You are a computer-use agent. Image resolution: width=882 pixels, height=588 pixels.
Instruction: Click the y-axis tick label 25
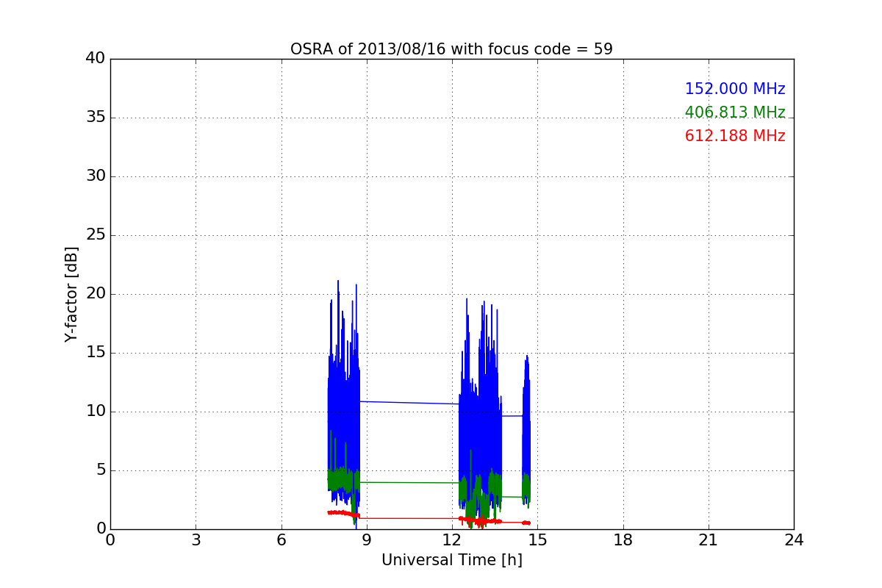96,235
